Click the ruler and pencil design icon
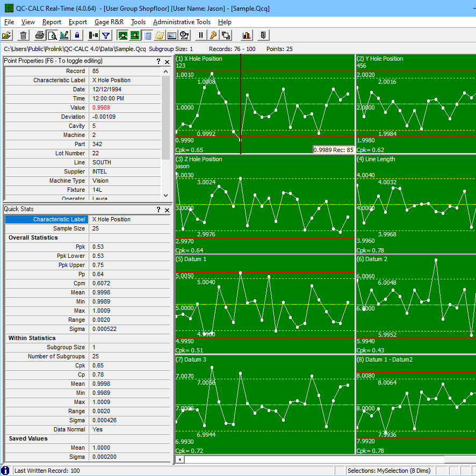 click(64, 35)
